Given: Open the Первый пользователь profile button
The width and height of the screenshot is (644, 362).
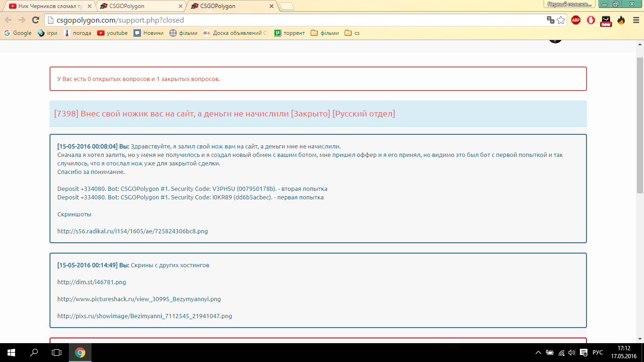Looking at the screenshot, I should click(x=570, y=4).
